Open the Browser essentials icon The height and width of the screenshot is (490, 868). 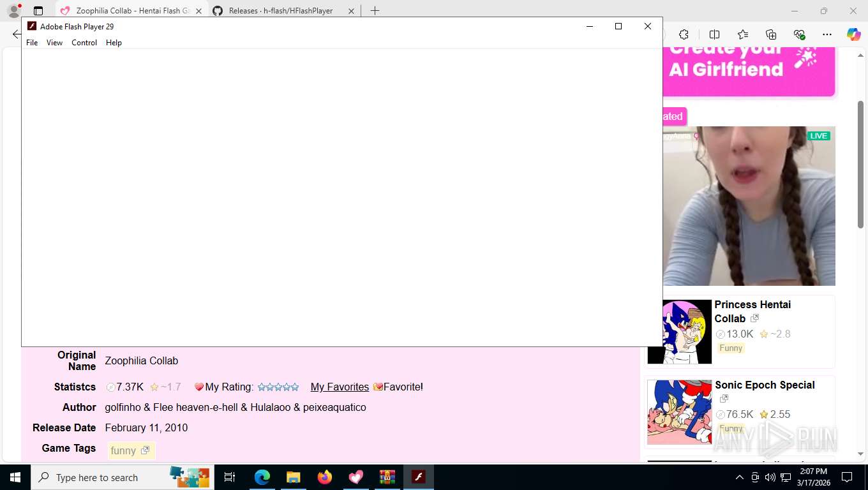799,34
